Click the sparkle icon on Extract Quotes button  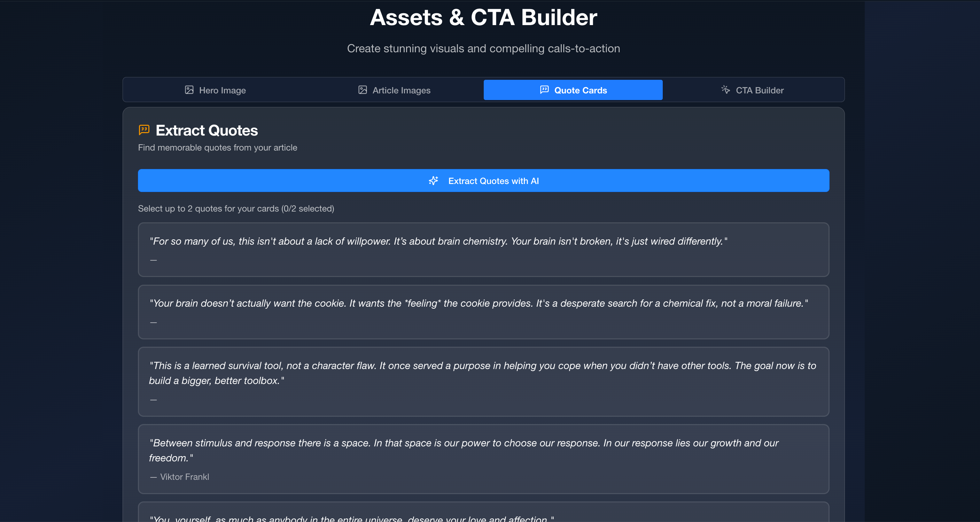(434, 181)
